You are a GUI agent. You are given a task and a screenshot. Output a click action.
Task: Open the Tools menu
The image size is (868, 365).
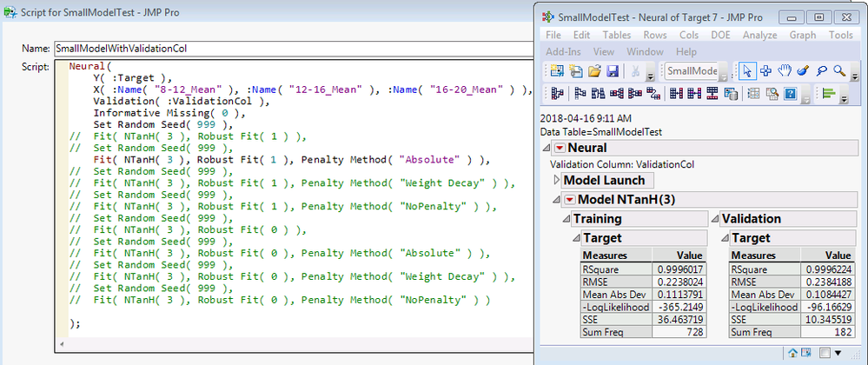pyautogui.click(x=840, y=35)
